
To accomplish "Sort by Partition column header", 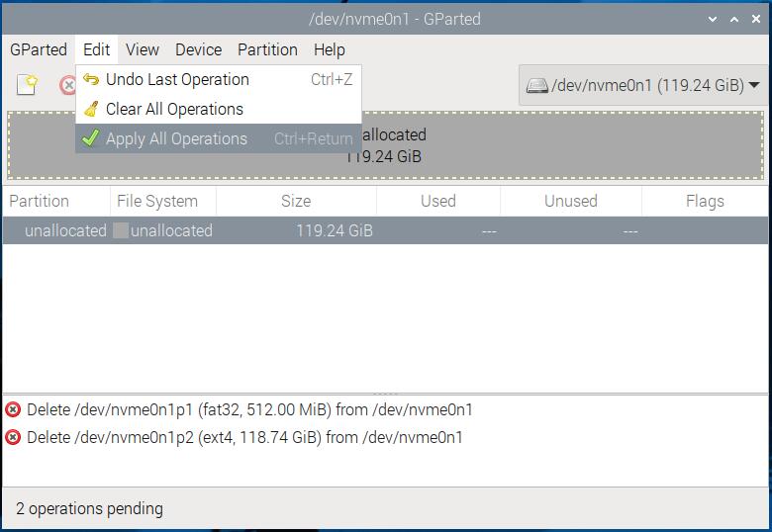I will (55, 201).
